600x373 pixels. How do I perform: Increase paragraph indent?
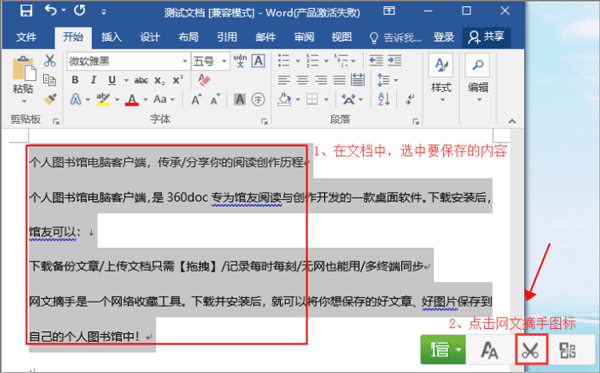tap(395, 61)
